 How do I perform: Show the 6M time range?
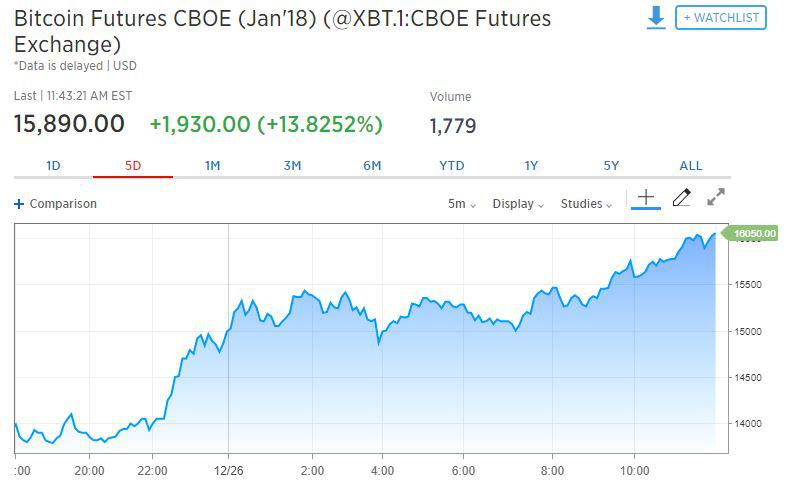(x=372, y=166)
